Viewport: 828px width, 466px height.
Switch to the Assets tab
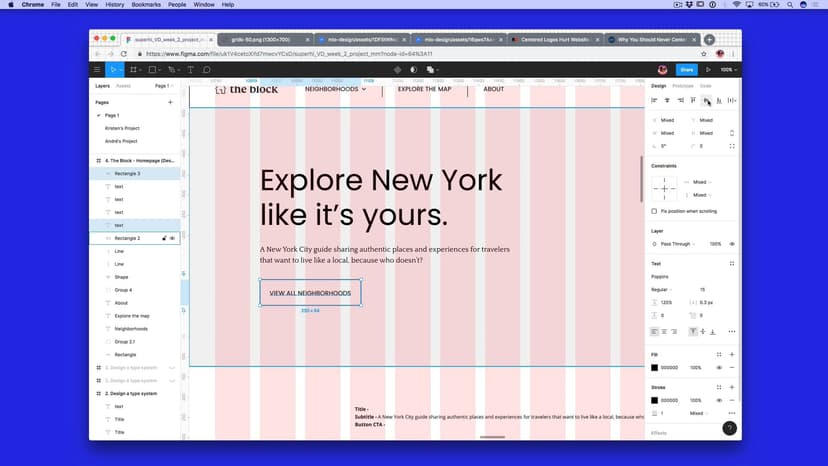click(124, 86)
